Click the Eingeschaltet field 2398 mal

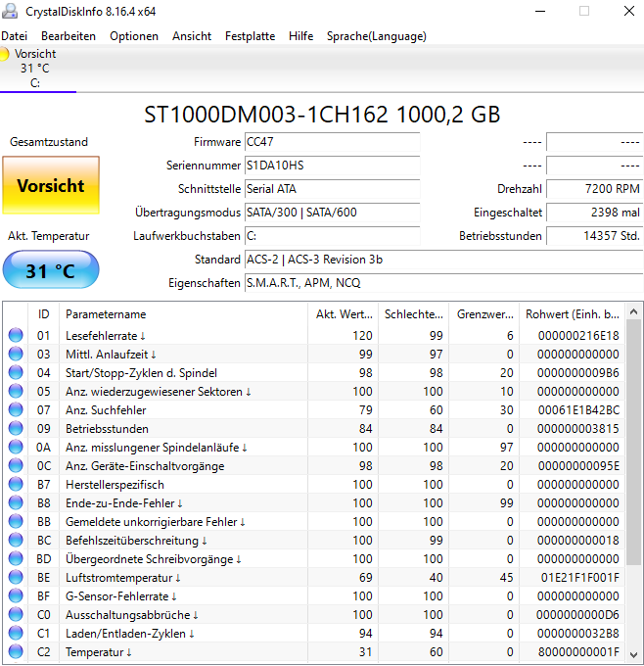click(x=594, y=213)
